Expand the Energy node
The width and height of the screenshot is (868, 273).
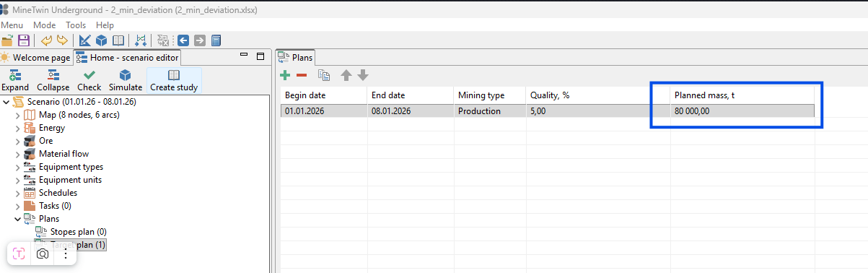(18, 128)
